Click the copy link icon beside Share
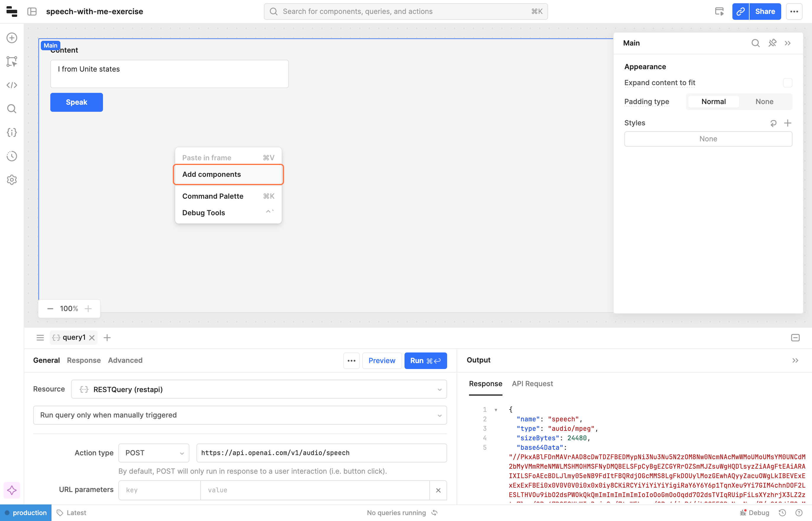 coord(740,12)
